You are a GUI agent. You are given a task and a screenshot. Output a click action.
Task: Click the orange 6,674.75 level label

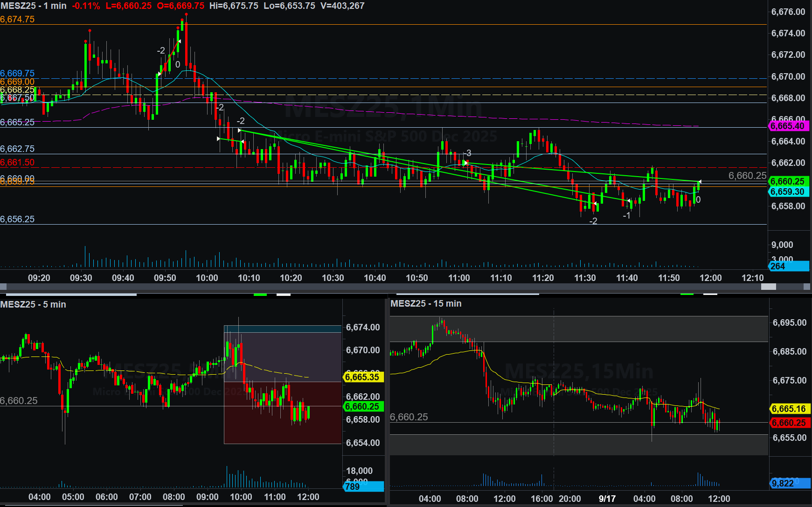(x=17, y=19)
